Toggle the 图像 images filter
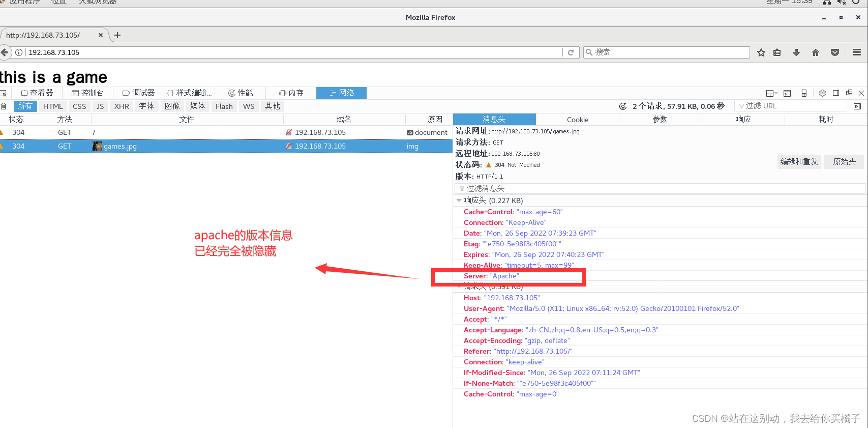 pos(172,106)
